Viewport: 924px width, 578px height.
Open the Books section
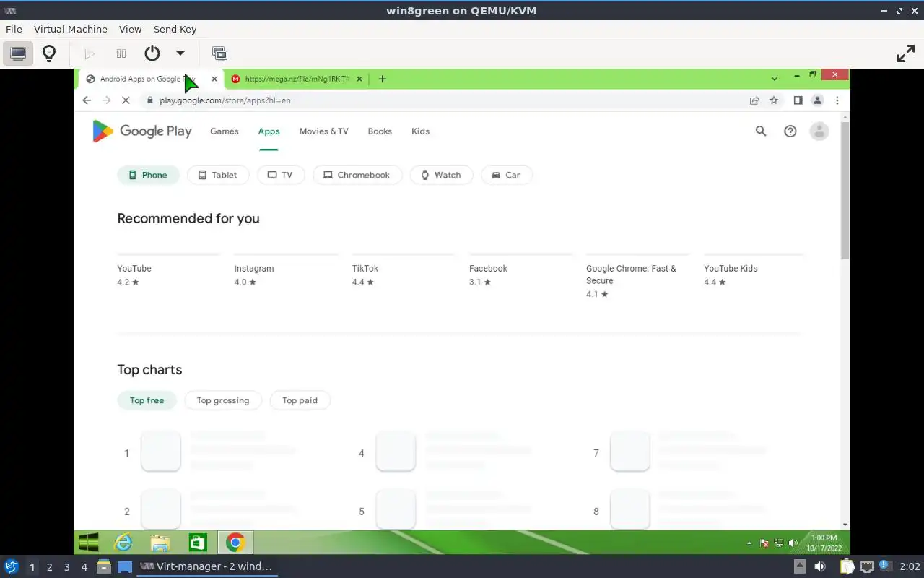pos(380,131)
